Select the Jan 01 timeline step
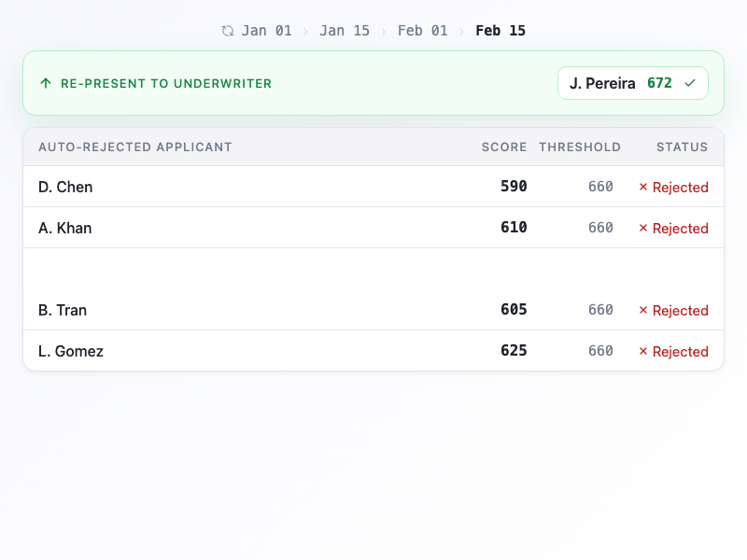 266,31
